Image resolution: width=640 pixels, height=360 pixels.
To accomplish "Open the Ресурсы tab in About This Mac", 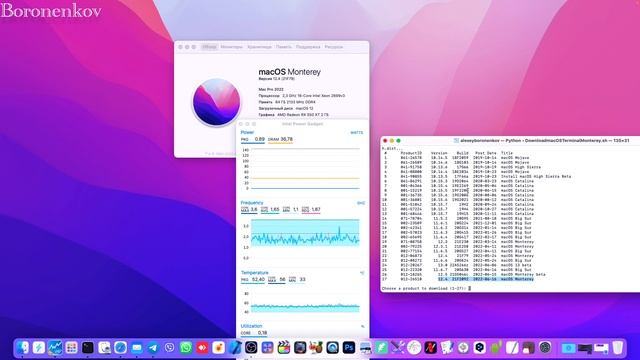I will 334,47.
